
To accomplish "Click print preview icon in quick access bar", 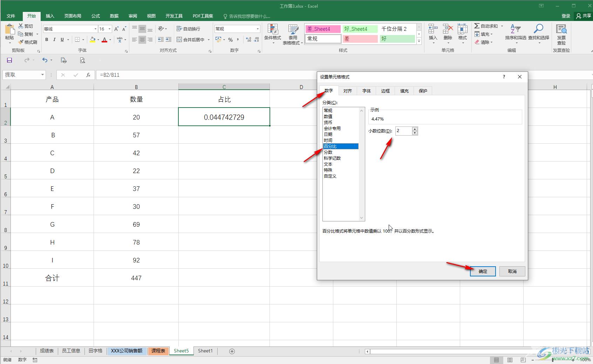I will tap(82, 60).
